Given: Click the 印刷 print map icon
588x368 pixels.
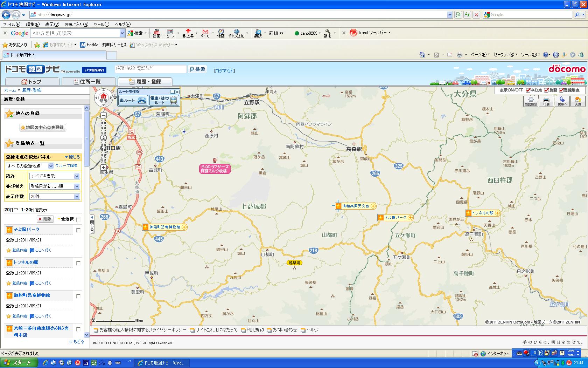Looking at the screenshot, I should pyautogui.click(x=546, y=101).
